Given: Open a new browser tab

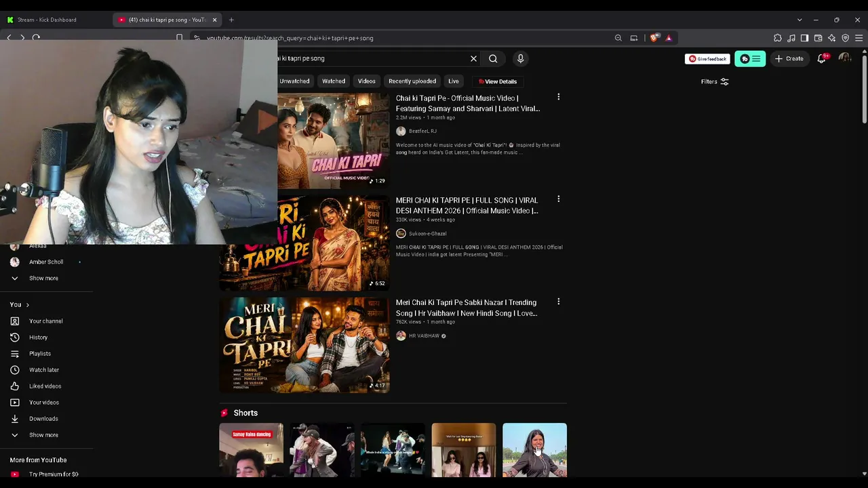Looking at the screenshot, I should point(231,20).
